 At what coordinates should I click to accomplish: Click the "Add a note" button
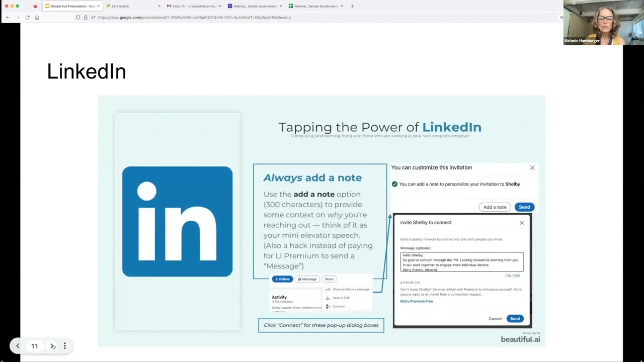pos(495,207)
